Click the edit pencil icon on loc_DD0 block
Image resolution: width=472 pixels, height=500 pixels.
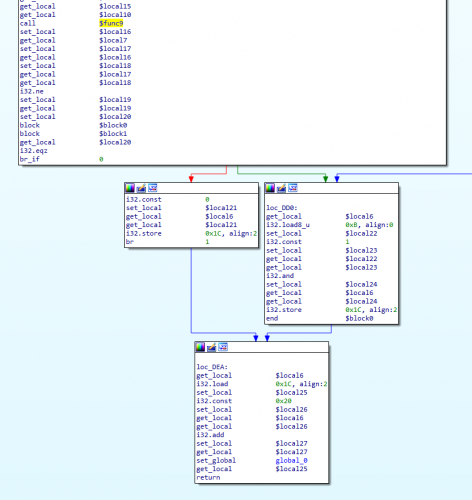pyautogui.click(x=281, y=188)
